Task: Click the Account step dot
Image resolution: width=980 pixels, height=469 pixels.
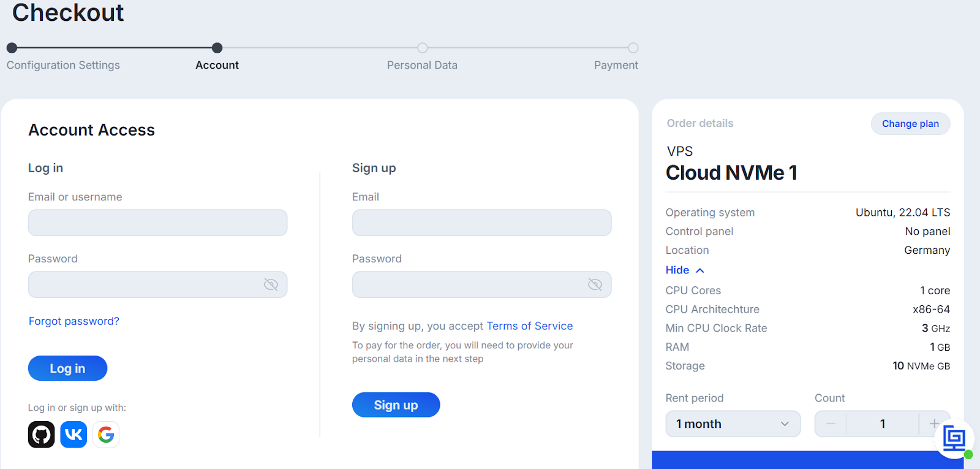Action: click(217, 48)
